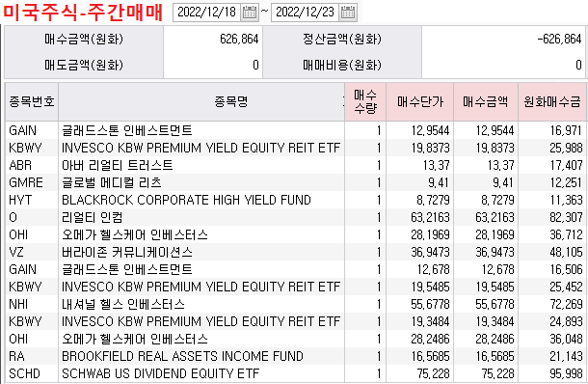588x384 pixels.
Task: Edit the end date field 2022/12/23
Action: pyautogui.click(x=305, y=13)
